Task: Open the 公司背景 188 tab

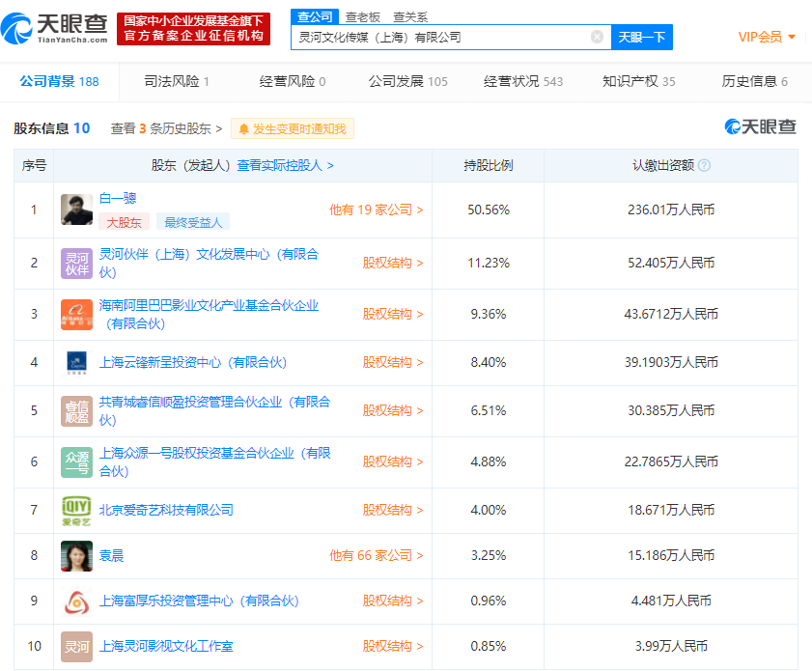Action: (60, 81)
